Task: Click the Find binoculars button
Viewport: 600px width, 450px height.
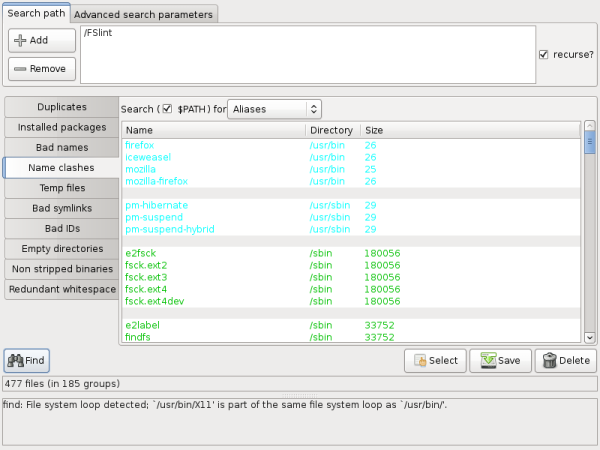Action: tap(26, 360)
